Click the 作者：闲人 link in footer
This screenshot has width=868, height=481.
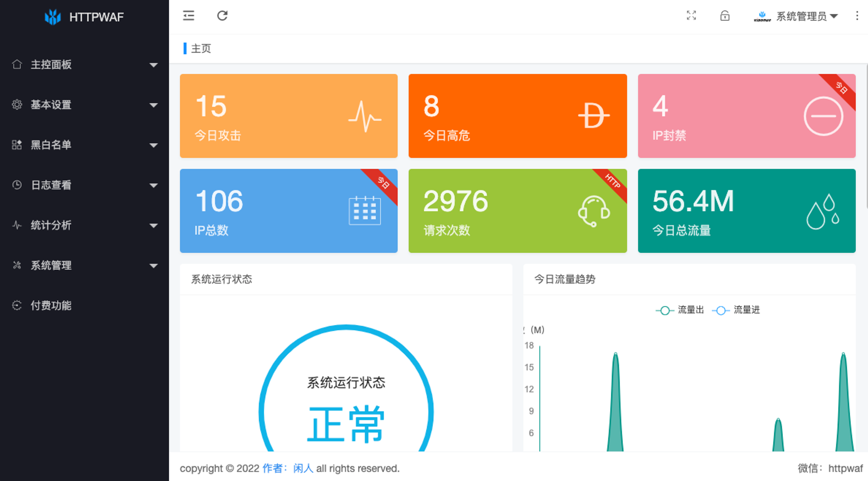[288, 468]
